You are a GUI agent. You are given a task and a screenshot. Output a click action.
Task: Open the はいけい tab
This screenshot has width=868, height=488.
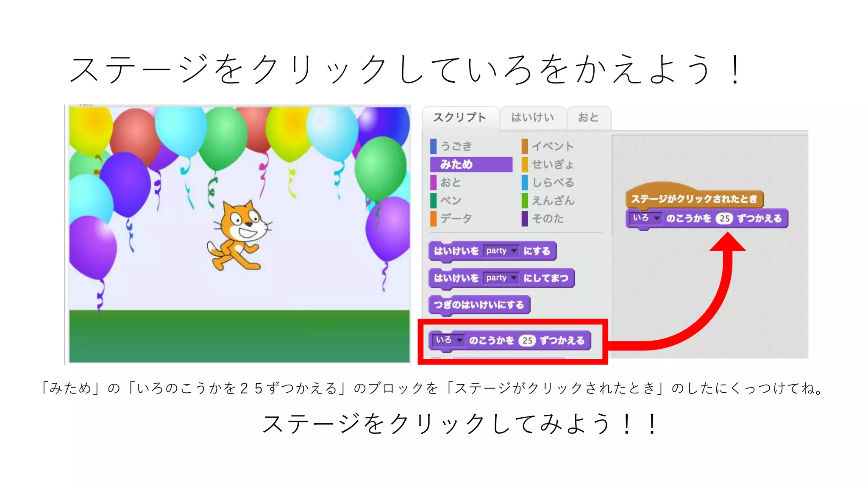(x=533, y=117)
